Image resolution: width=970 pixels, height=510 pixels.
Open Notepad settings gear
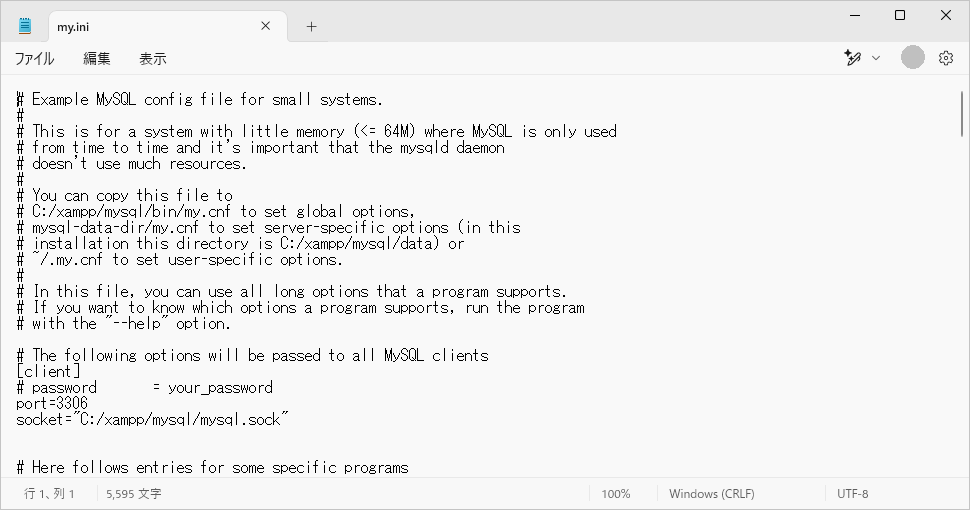pos(946,58)
